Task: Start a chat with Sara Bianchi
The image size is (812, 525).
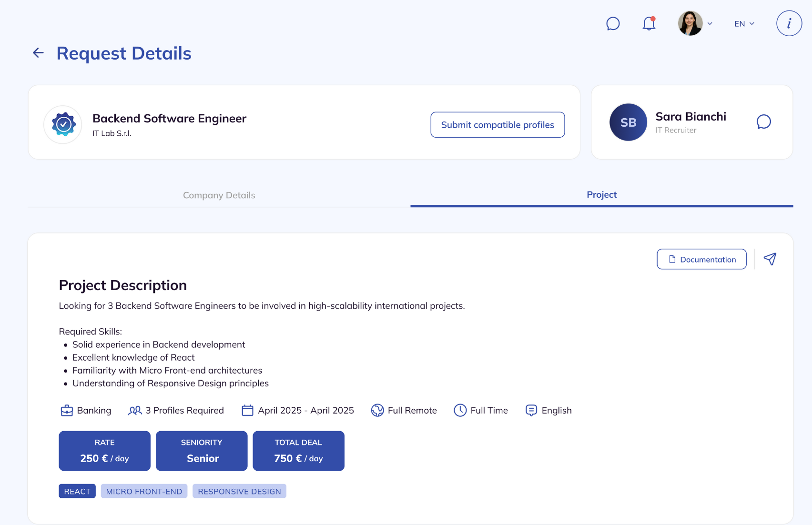Action: pyautogui.click(x=764, y=122)
